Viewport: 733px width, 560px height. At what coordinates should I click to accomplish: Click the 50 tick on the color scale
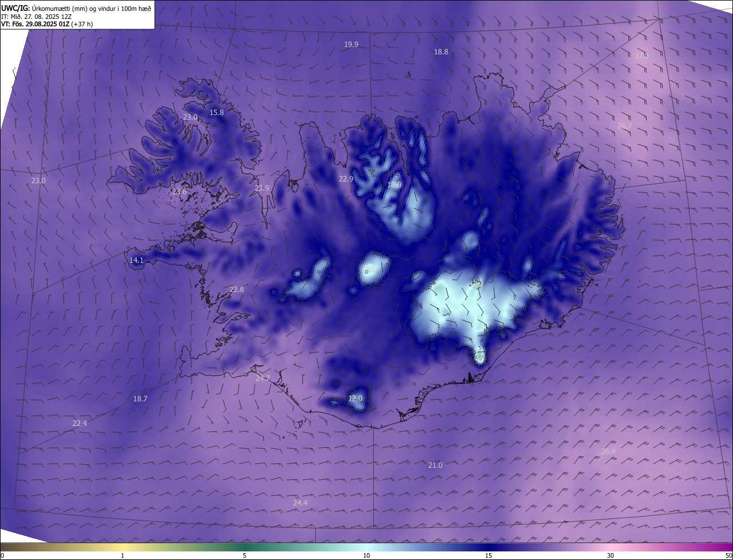click(728, 555)
